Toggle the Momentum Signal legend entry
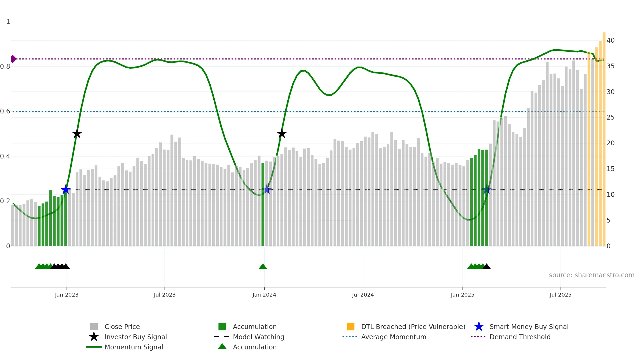 pyautogui.click(x=134, y=347)
